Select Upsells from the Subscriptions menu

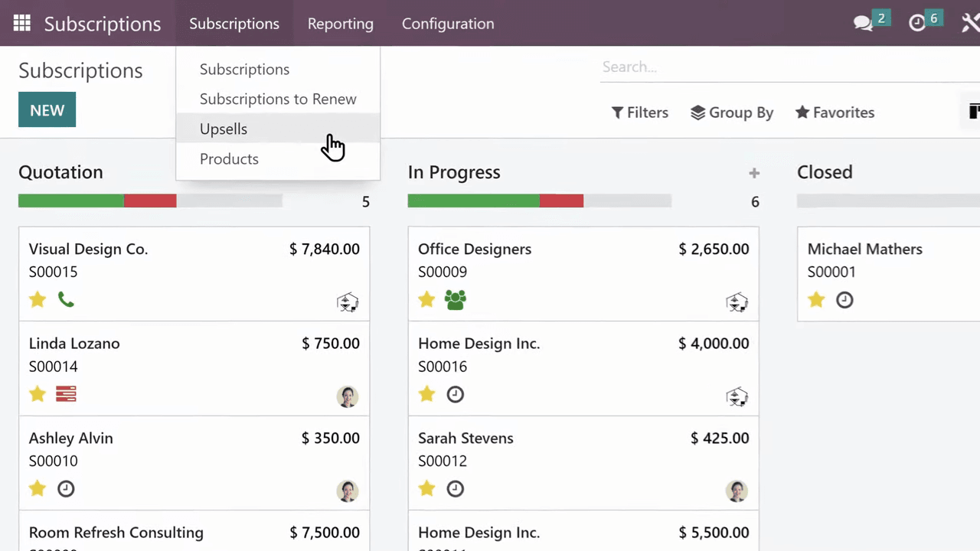pos(224,129)
